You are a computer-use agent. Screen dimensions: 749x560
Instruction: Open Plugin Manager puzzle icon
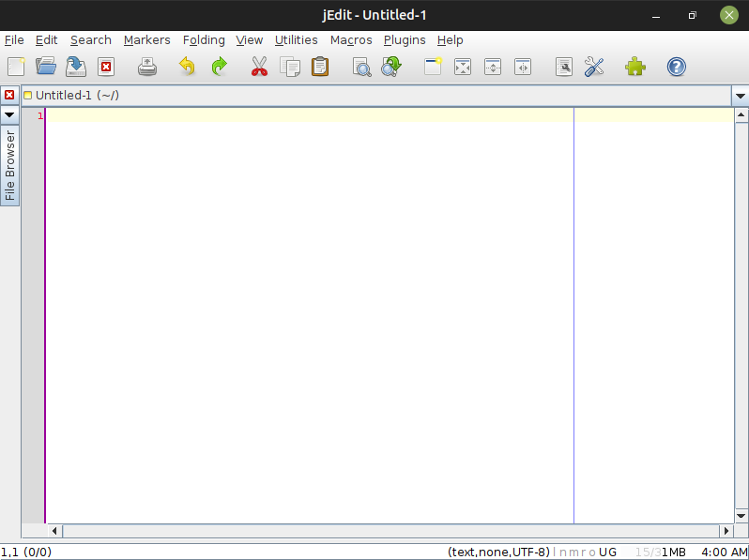(635, 67)
